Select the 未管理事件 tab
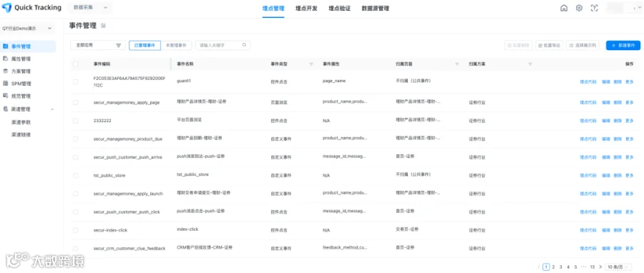Viewport: 644px width, 273px height. [x=176, y=46]
